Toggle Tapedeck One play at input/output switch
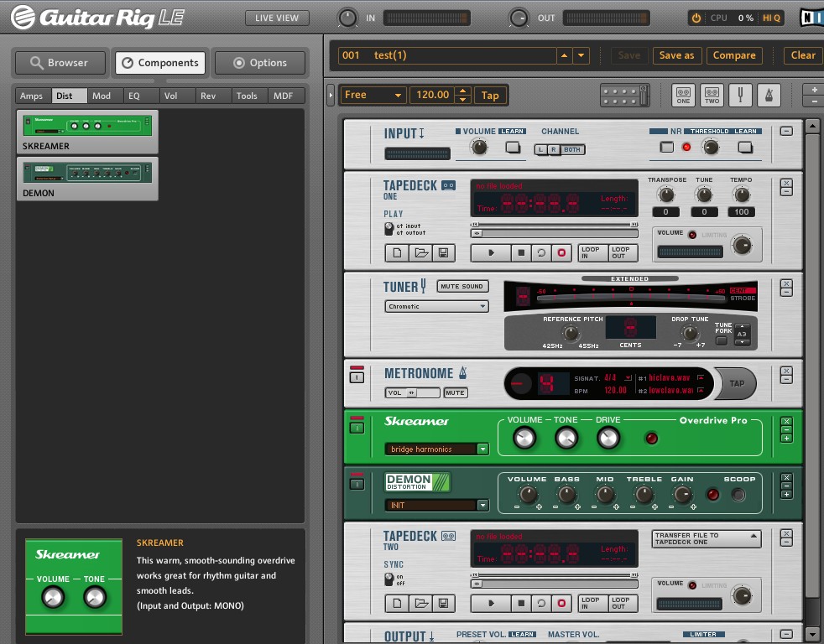Viewport: 824px width, 644px height. [389, 228]
